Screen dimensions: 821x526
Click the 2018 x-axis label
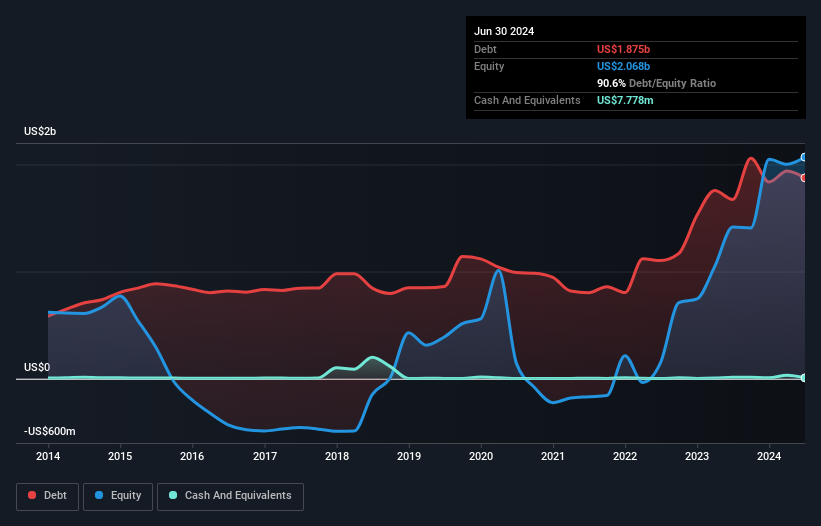[337, 456]
